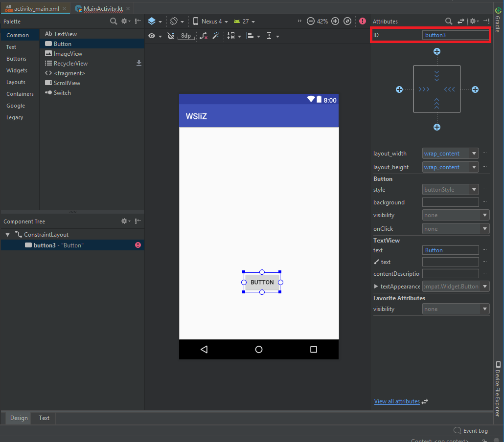Switch to the Design tab
Image resolution: width=504 pixels, height=442 pixels.
click(19, 418)
